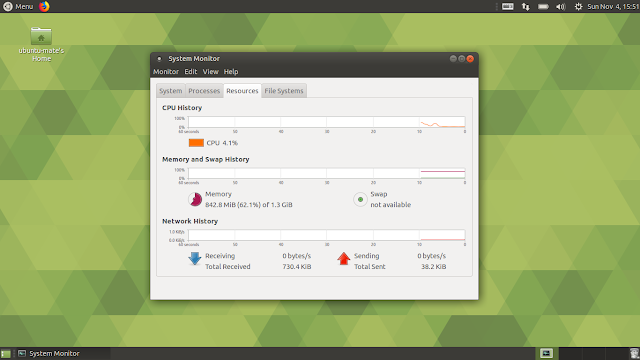
Task: Click the Network History graph
Action: click(x=327, y=236)
